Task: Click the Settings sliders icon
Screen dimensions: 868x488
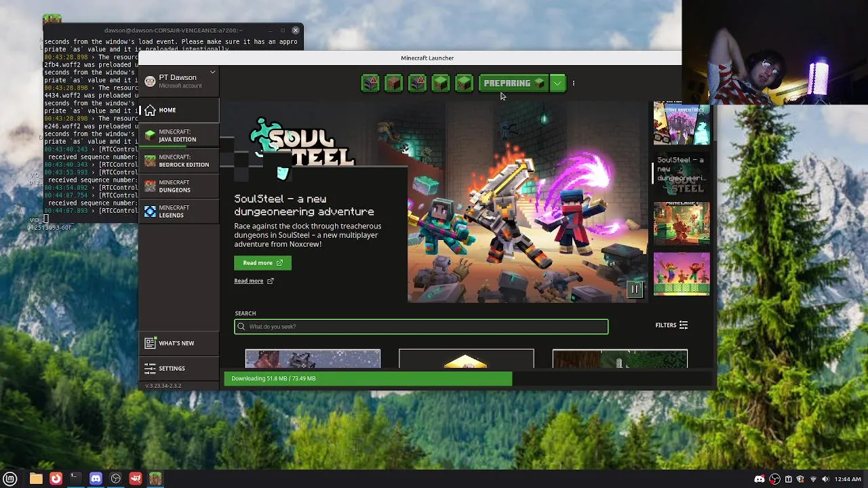Action: (x=150, y=368)
